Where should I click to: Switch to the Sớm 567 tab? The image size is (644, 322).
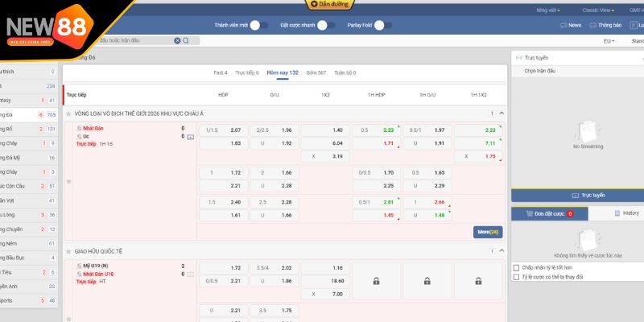(316, 72)
